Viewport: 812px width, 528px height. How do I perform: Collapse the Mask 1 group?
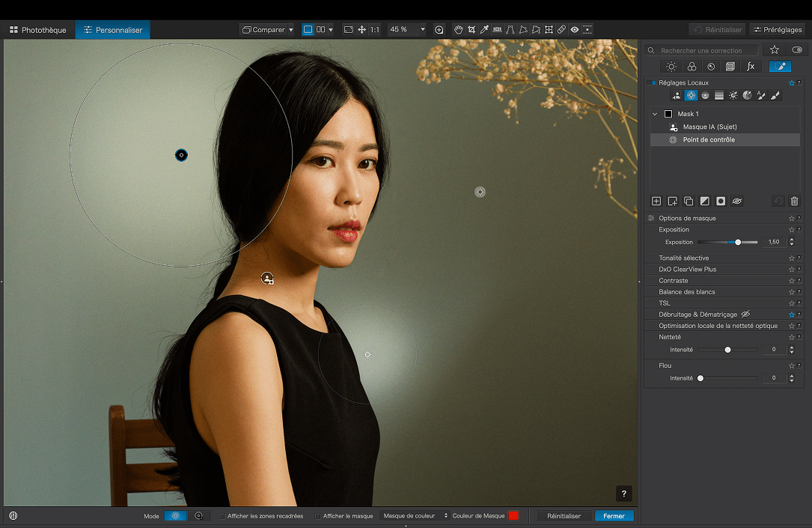coord(655,114)
